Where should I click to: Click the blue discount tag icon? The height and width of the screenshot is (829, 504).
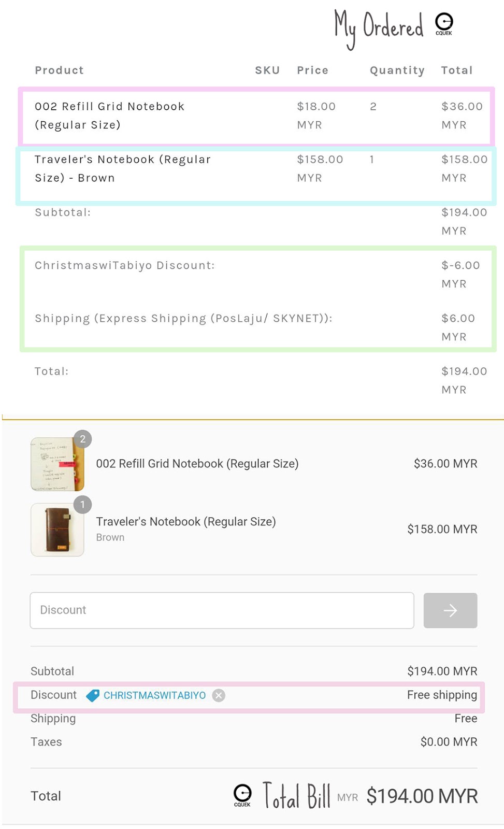[93, 695]
